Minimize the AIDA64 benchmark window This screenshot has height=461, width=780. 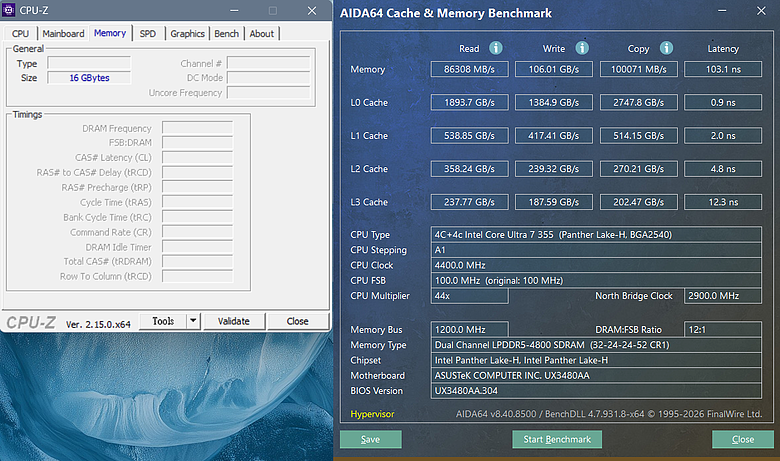point(722,11)
